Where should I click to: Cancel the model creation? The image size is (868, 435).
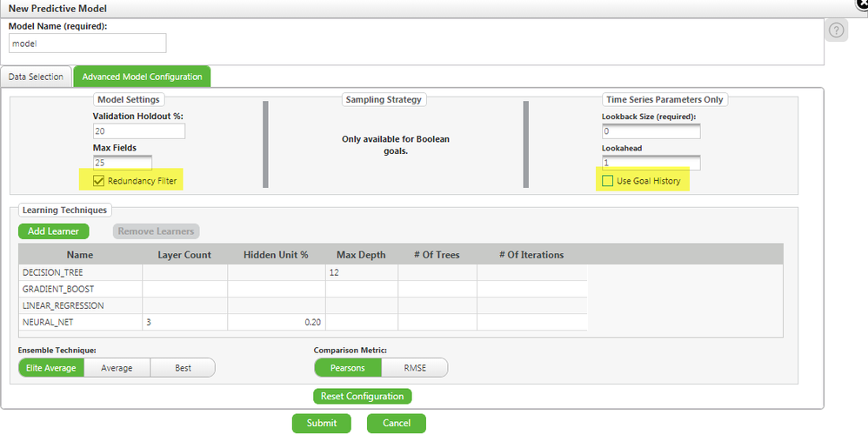(397, 423)
